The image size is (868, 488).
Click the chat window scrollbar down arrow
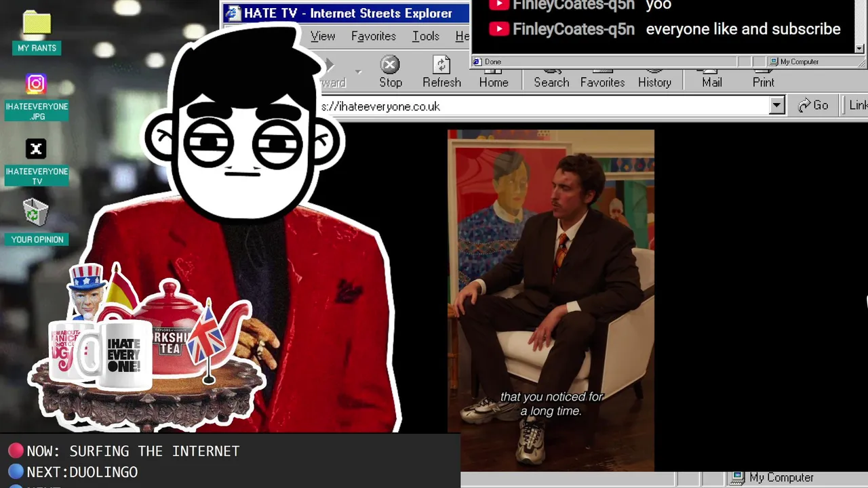click(x=859, y=49)
